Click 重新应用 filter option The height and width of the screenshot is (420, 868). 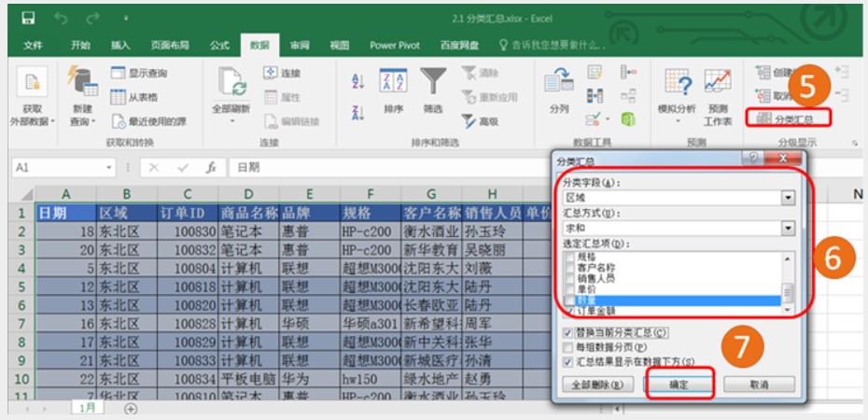click(x=489, y=97)
